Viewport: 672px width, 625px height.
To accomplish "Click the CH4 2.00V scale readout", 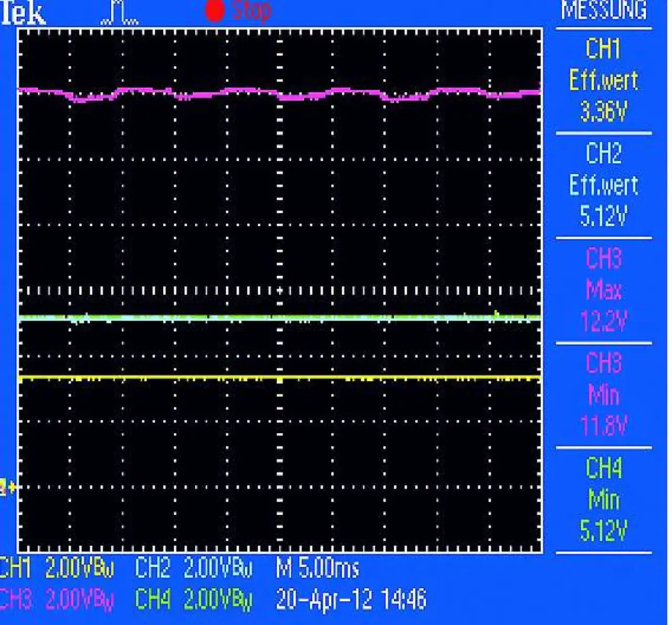I will [194, 599].
